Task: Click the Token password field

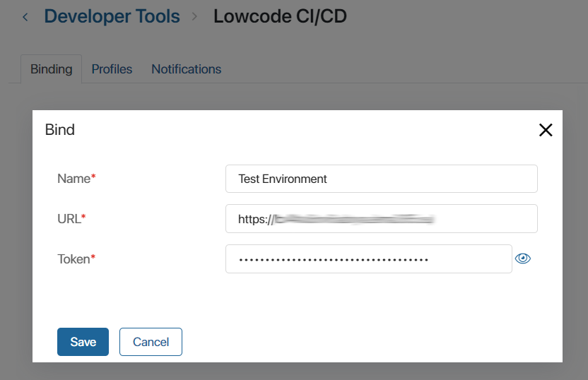Action: [x=369, y=259]
